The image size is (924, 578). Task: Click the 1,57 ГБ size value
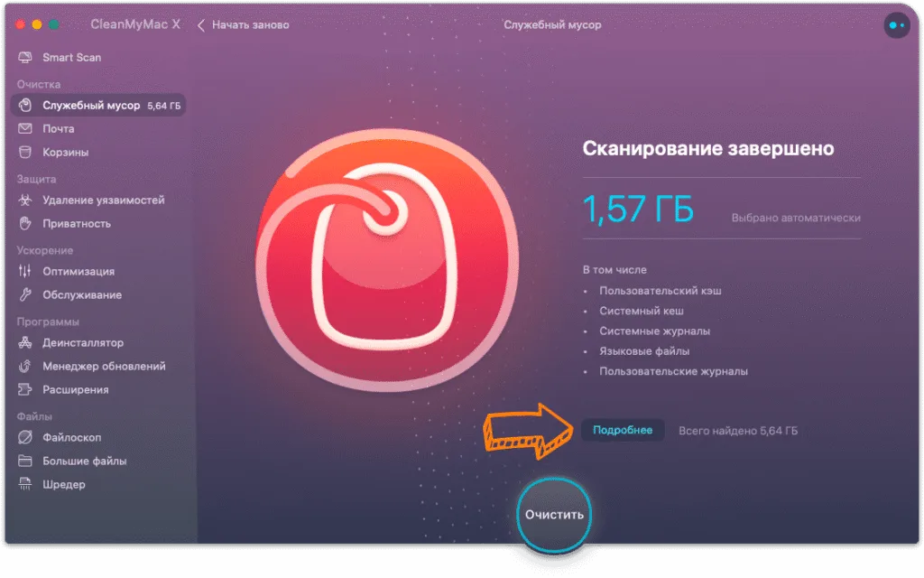tap(638, 209)
